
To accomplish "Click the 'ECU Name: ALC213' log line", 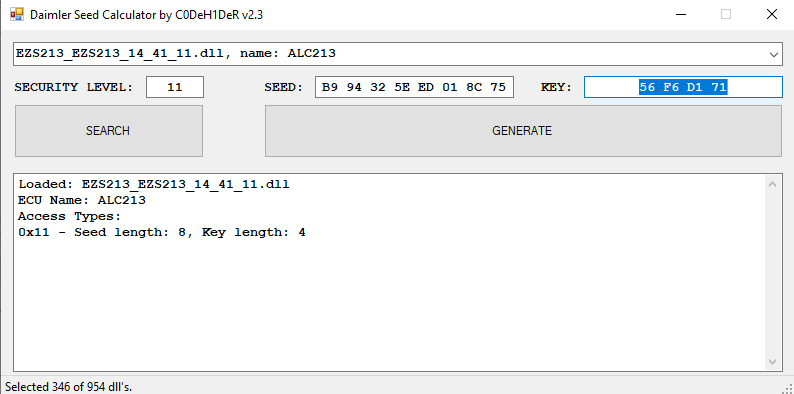I will pos(82,200).
